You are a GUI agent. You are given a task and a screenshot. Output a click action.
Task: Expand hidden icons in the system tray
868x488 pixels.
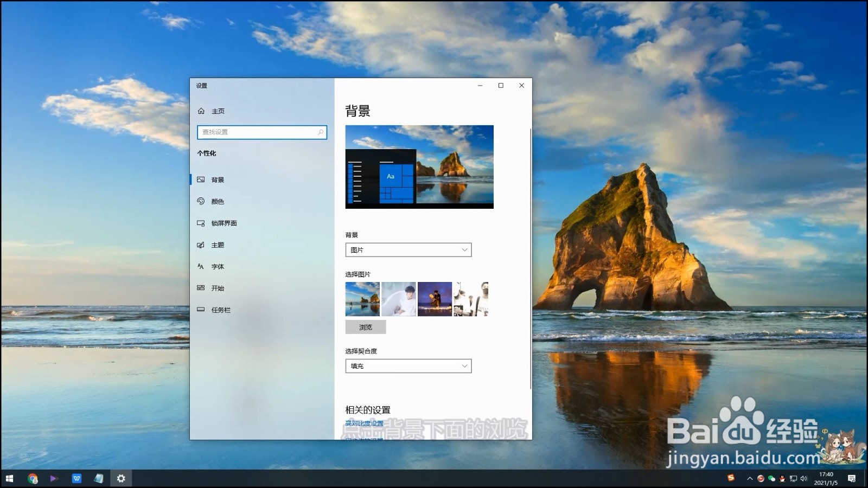pyautogui.click(x=750, y=479)
